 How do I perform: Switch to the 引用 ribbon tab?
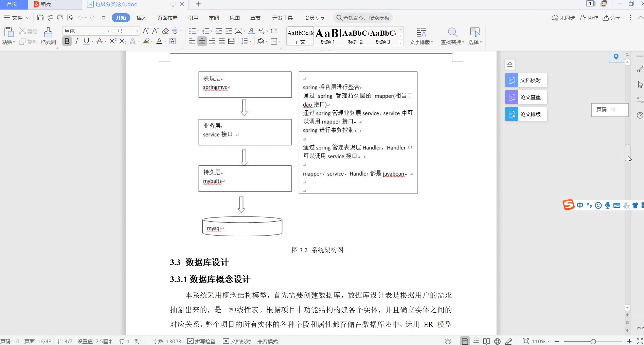[x=193, y=18]
